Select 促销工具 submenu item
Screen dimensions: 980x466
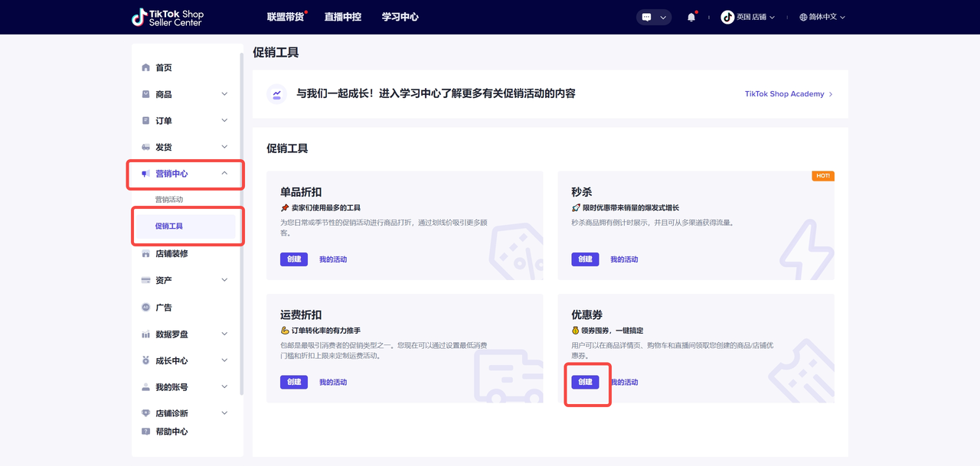pyautogui.click(x=169, y=226)
